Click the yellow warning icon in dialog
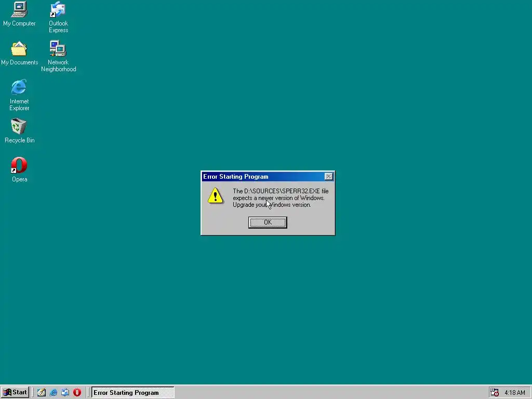 pyautogui.click(x=216, y=196)
